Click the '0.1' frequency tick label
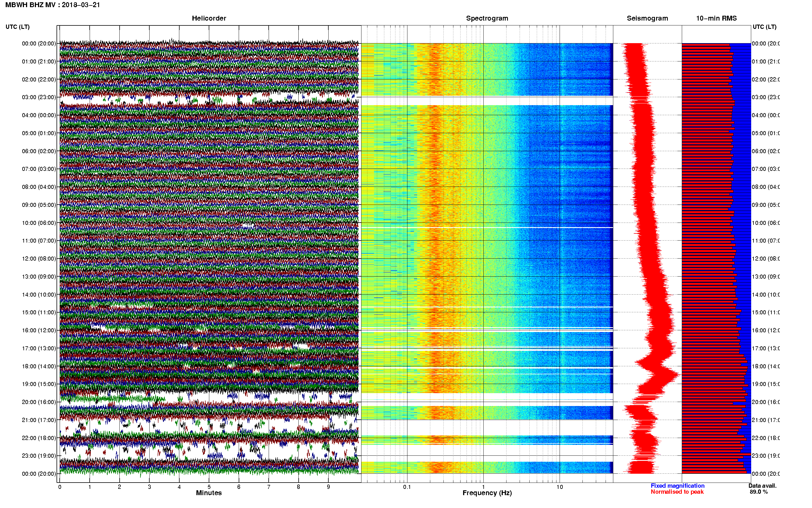This screenshot has height=508, width=812. pos(407,487)
